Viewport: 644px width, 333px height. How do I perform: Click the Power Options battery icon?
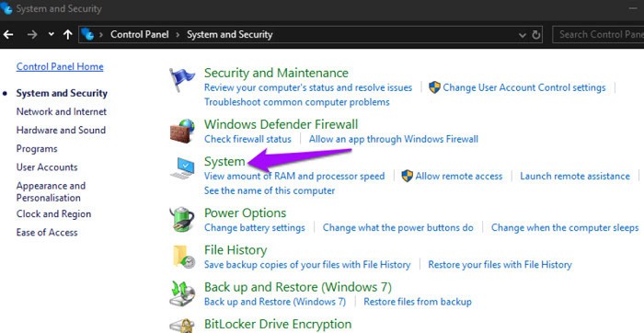tap(182, 220)
